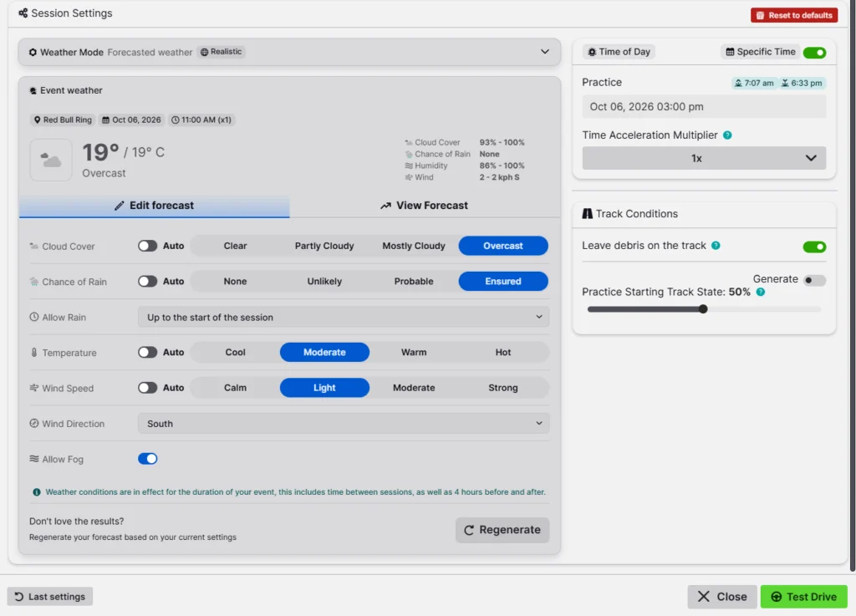856x616 pixels.
Task: Restore Last settings
Action: (x=49, y=597)
